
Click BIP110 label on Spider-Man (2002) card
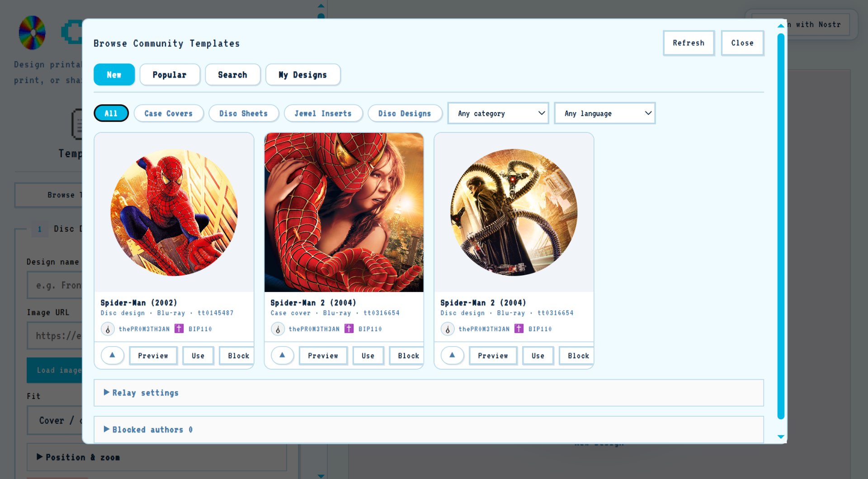[200, 329]
